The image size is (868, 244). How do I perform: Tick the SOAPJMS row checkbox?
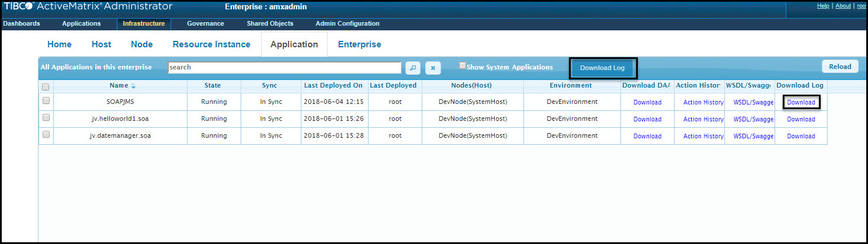46,101
